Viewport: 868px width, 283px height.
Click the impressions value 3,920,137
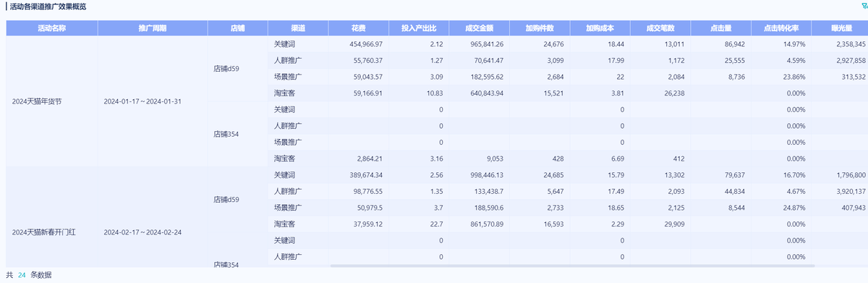click(x=850, y=191)
